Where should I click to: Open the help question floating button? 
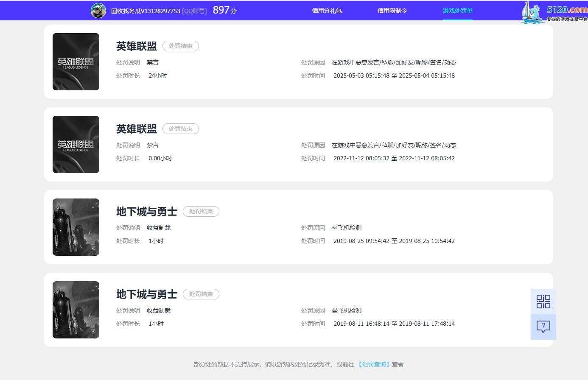pyautogui.click(x=543, y=327)
